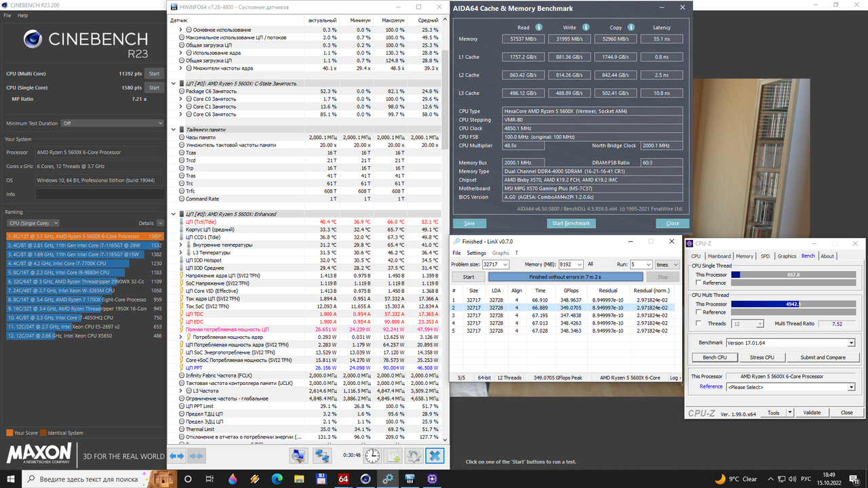Open AIDA64 red 64 taskbar icon
The image size is (868, 488).
[344, 479]
